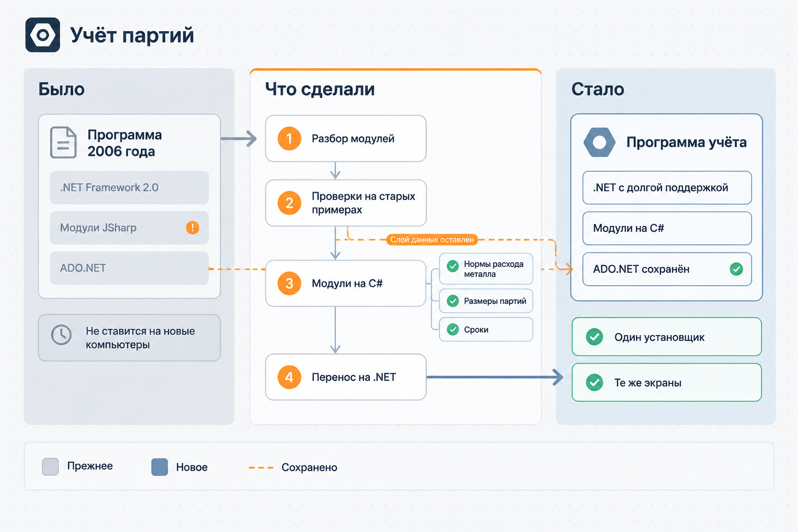Click the Что сделали column heading

click(320, 89)
